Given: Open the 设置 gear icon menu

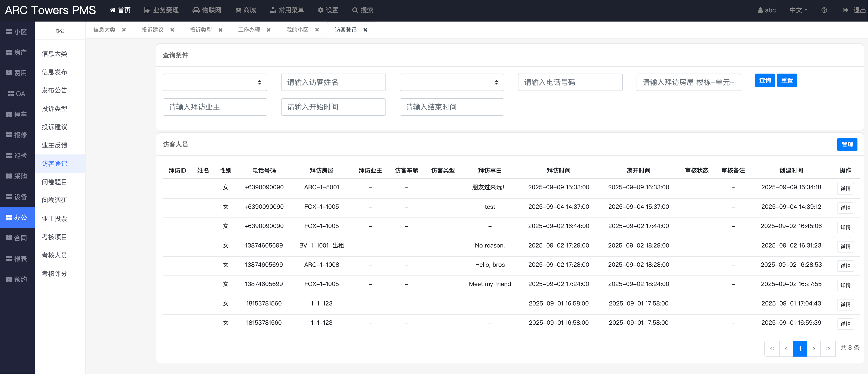Looking at the screenshot, I should pyautogui.click(x=320, y=11).
